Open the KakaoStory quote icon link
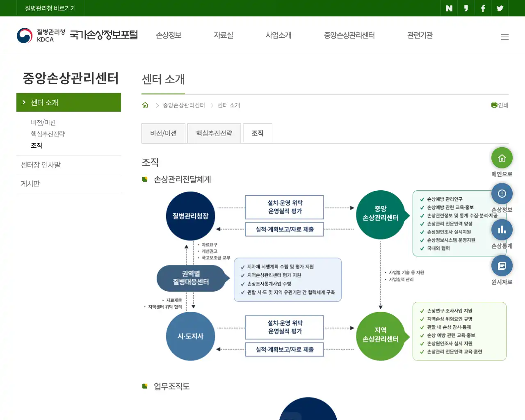 point(466,8)
